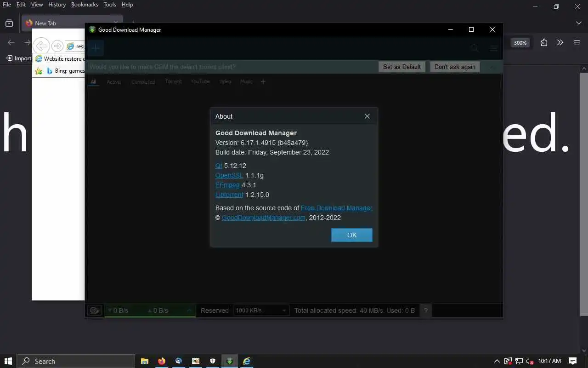Click Internet Explorer add favorites star icon
The height and width of the screenshot is (368, 588).
(39, 71)
